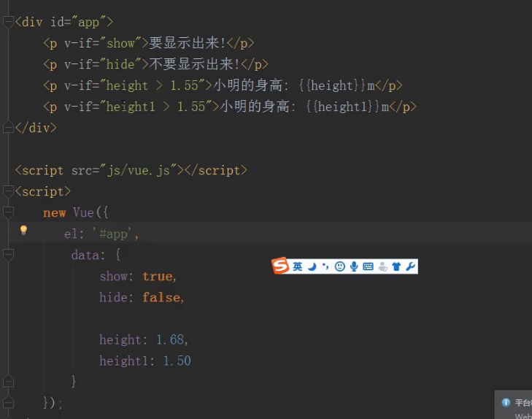Viewport: 532px width, 419px height.
Task: Place the cursor on the height1 value 1.50
Action: tap(177, 361)
